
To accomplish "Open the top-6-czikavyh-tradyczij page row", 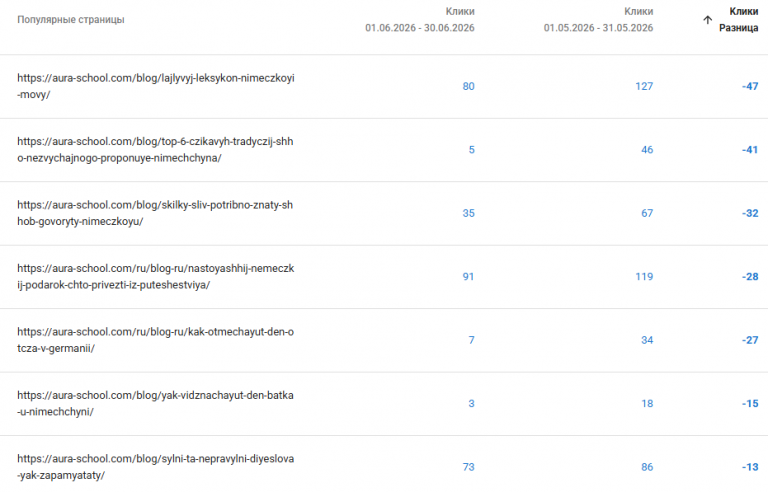I will (384, 150).
